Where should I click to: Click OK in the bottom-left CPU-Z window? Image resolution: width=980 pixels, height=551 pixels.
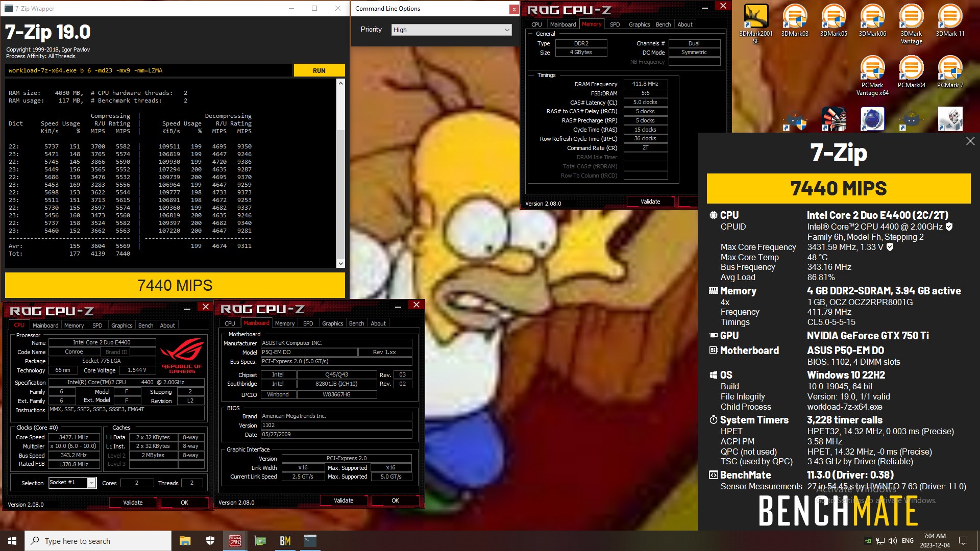(x=185, y=503)
